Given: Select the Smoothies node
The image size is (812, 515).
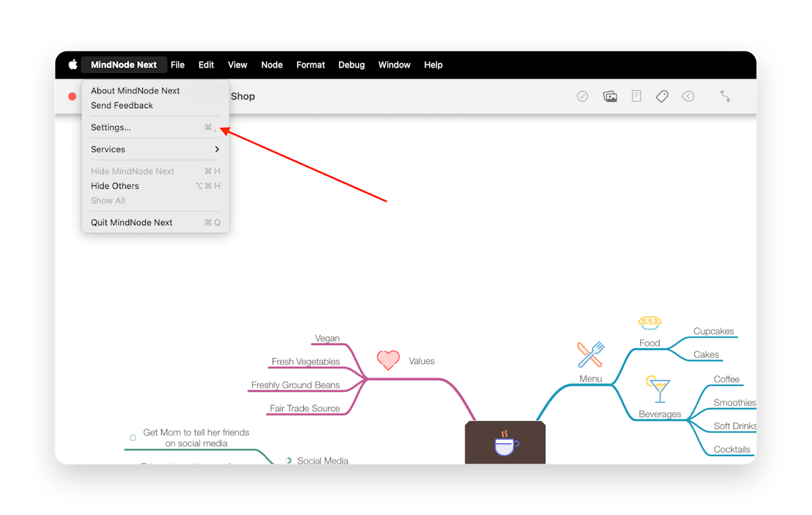Looking at the screenshot, I should (x=735, y=403).
